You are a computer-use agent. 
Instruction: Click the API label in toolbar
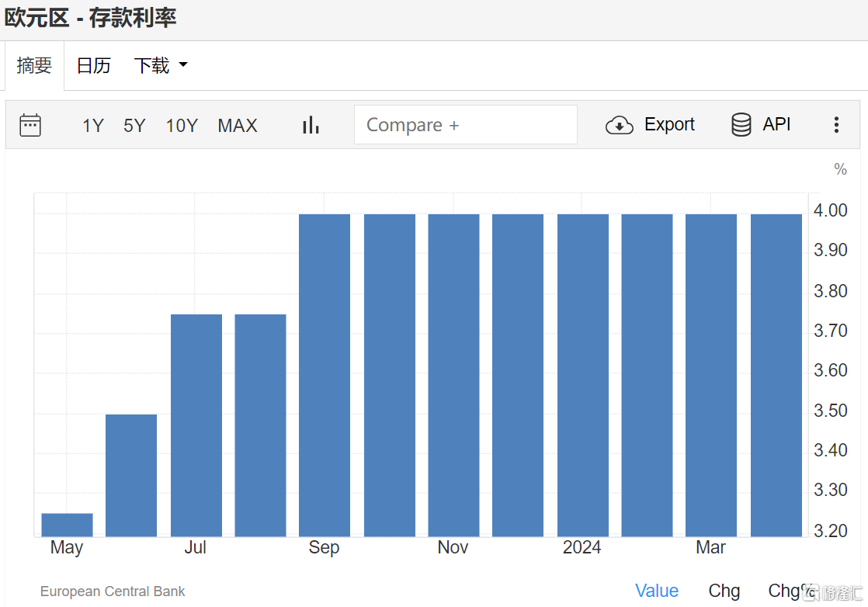coord(776,123)
